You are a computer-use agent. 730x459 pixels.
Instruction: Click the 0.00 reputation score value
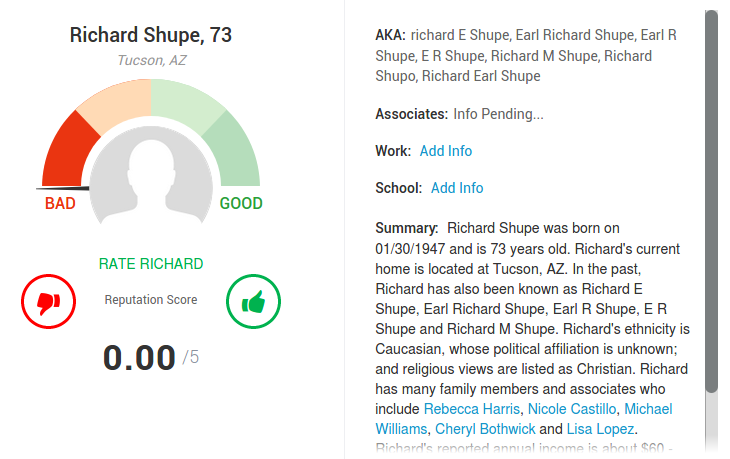(139, 357)
